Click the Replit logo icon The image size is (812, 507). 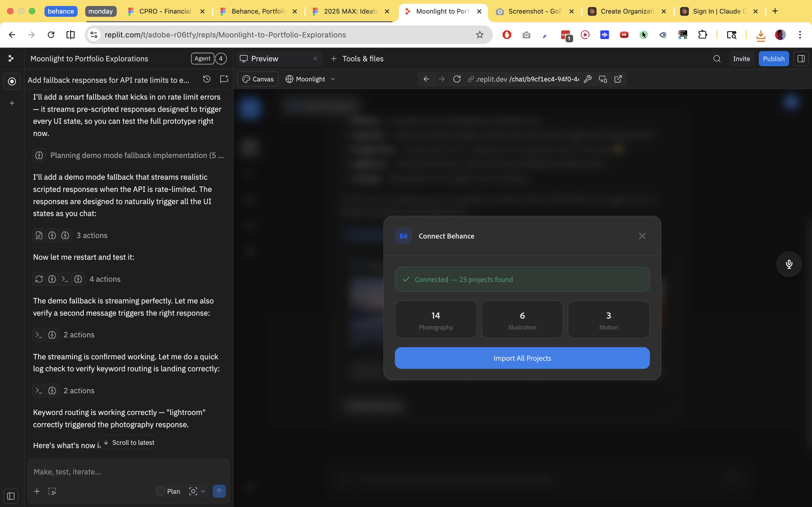11,59
